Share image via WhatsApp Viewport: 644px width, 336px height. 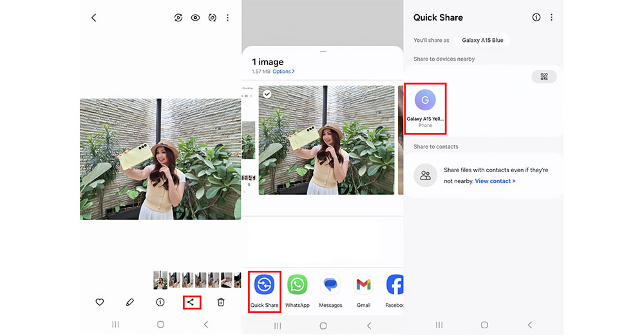(297, 284)
